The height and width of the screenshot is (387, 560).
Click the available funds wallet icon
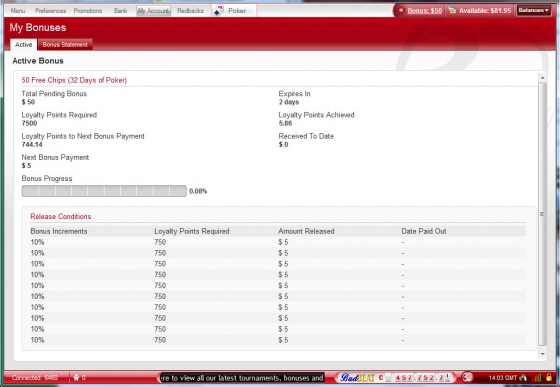[452, 10]
